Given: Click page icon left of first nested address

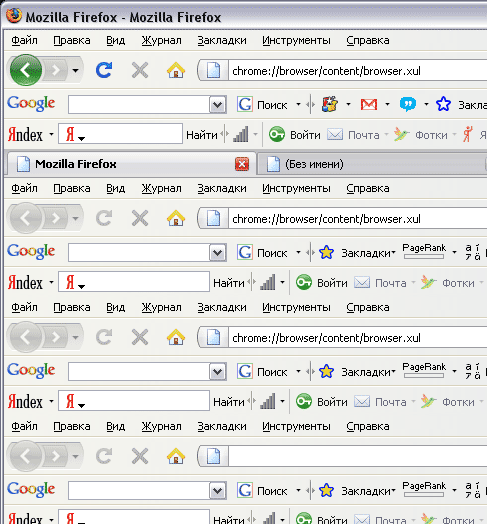Looking at the screenshot, I should point(213,219).
